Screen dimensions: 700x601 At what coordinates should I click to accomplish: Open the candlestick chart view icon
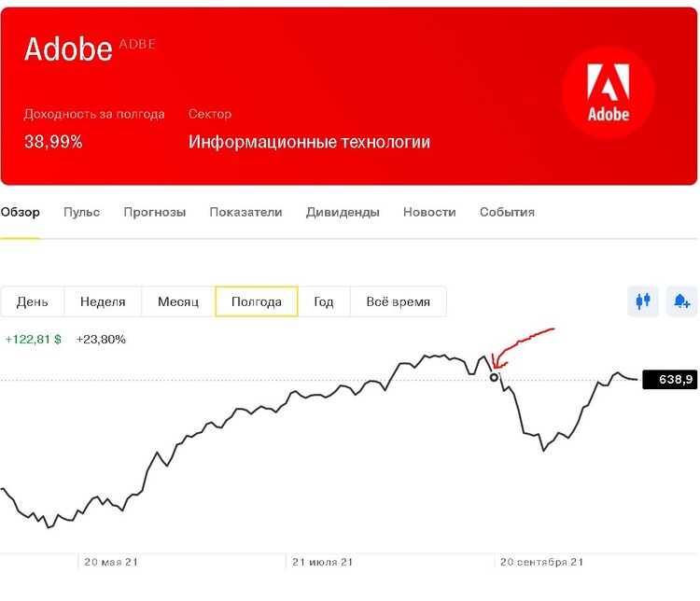[x=642, y=301]
